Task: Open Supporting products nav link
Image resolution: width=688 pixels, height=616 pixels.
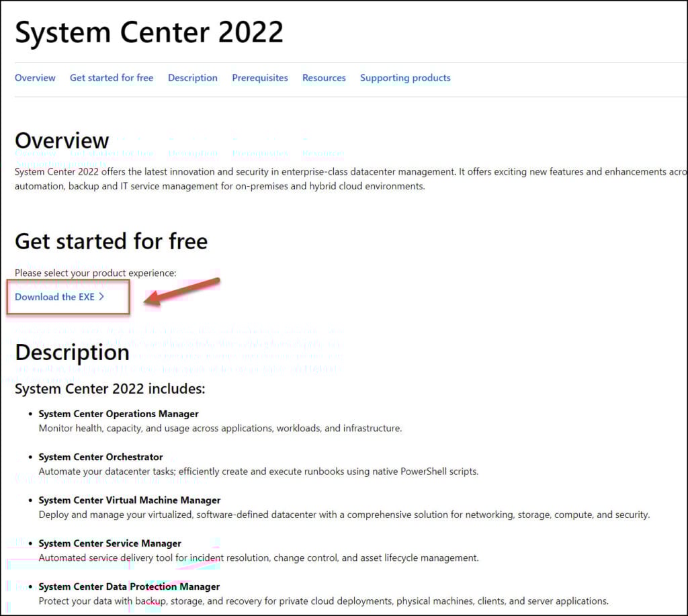Action: (405, 78)
